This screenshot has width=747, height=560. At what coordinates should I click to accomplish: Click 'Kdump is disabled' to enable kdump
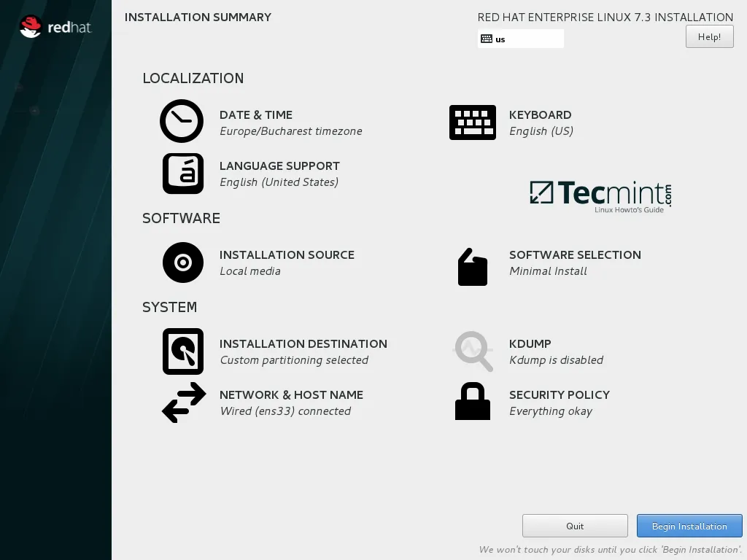[x=555, y=359]
